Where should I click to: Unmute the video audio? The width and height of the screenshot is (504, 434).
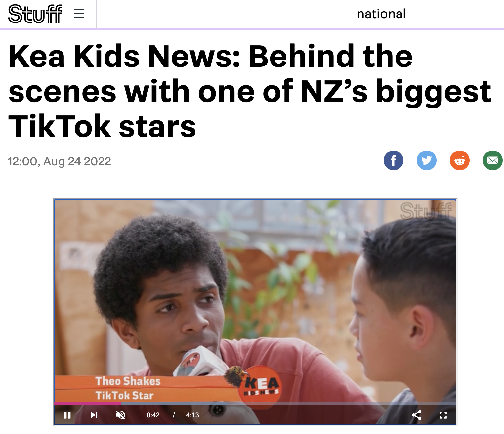[120, 415]
